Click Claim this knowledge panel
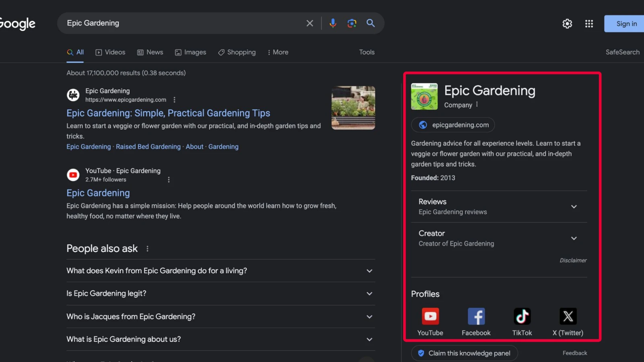Screen dimensions: 644x362 pyautogui.click(x=464, y=353)
